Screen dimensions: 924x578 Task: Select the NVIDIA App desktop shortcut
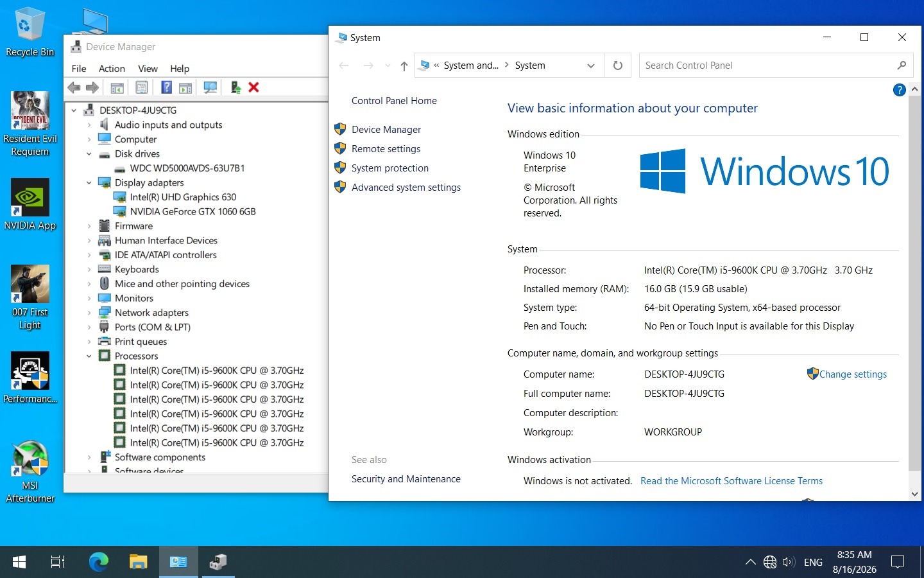tap(30, 204)
